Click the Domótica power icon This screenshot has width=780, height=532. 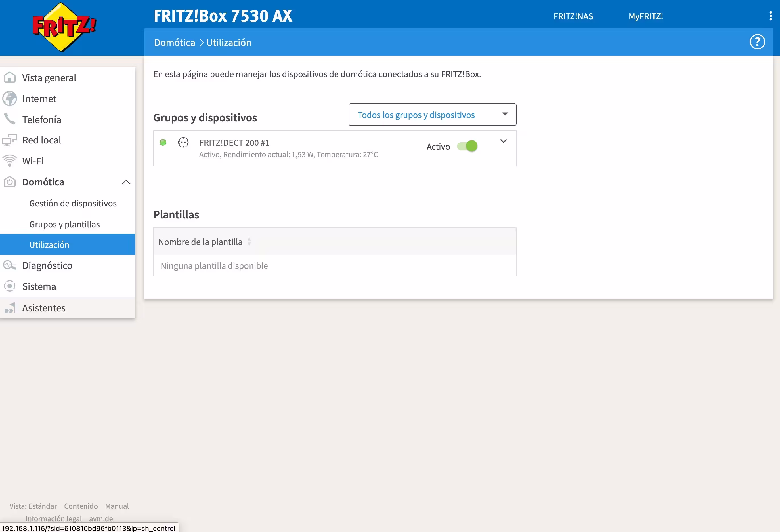(9, 182)
